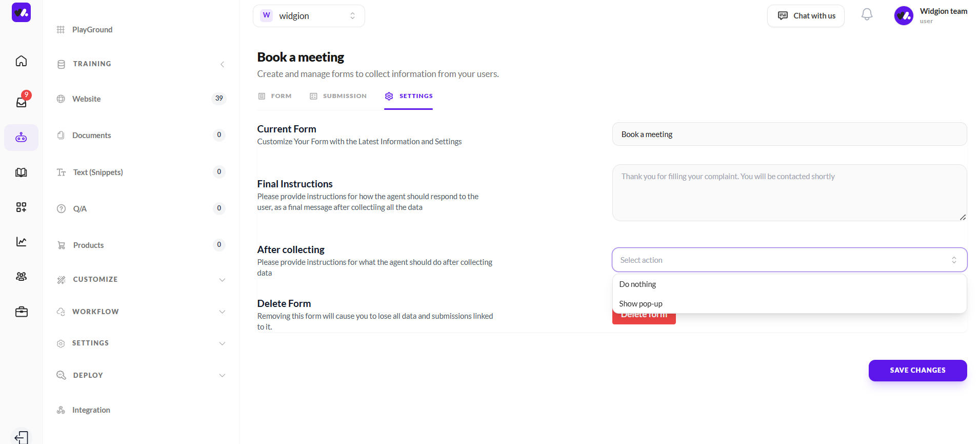This screenshot has width=980, height=444.
Task: Open the widgion workspace selector
Action: (309, 16)
